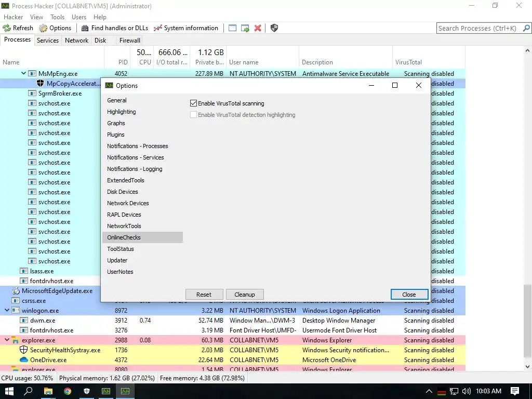532x399 pixels.
Task: Click the clock showing 10:03 AM
Action: (488, 391)
